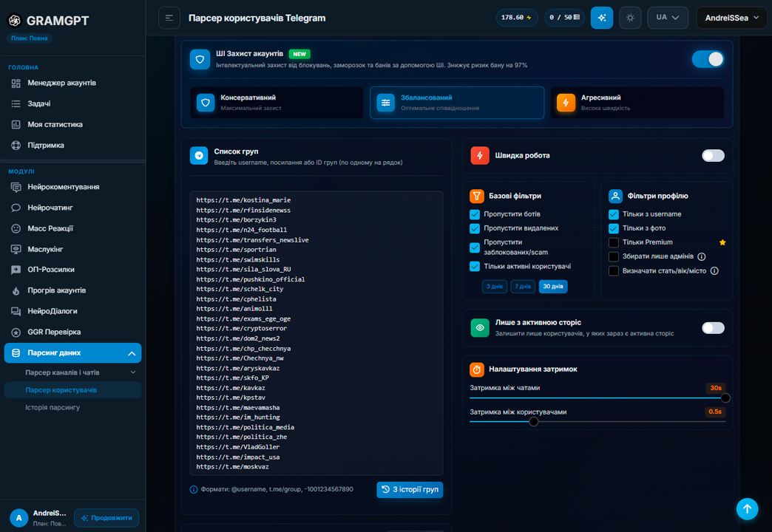The image size is (772, 532).
Task: Enable the Швидка робота switch
Action: [x=713, y=155]
